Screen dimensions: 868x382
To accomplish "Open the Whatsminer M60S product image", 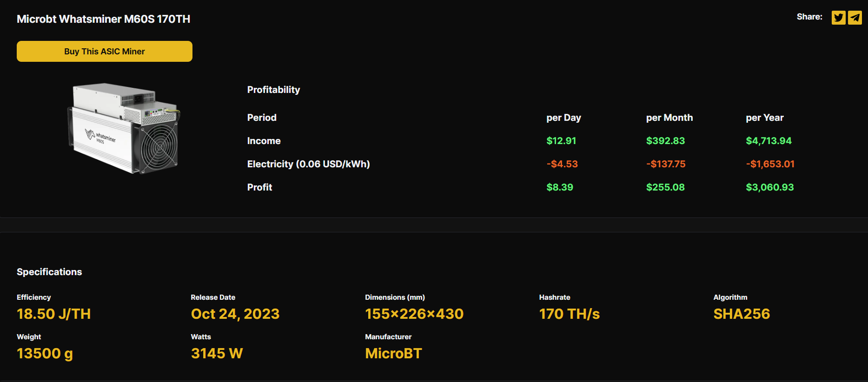I will point(124,128).
